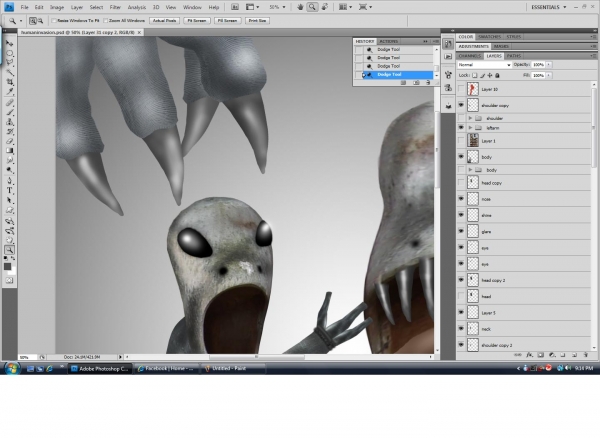Click the Print Size button

(x=257, y=21)
